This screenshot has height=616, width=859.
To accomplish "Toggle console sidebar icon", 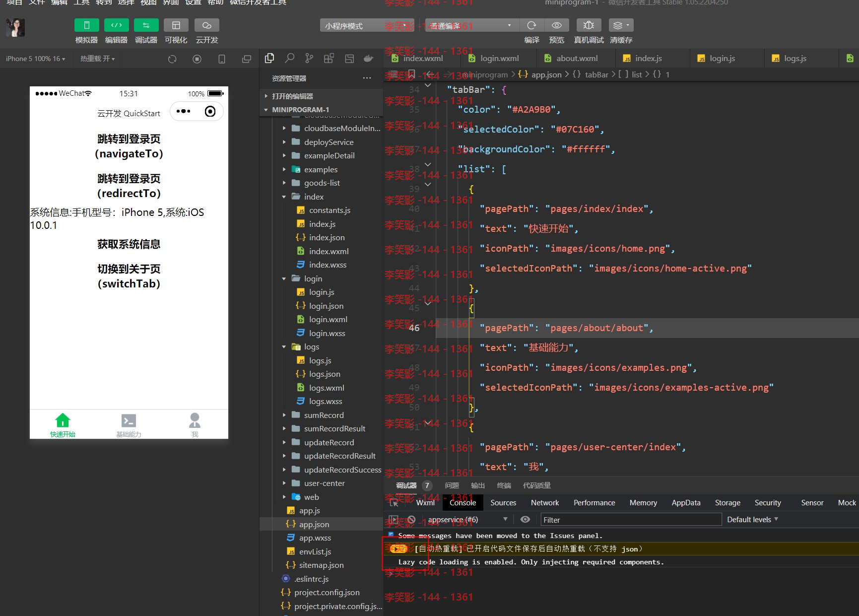I will 394,519.
